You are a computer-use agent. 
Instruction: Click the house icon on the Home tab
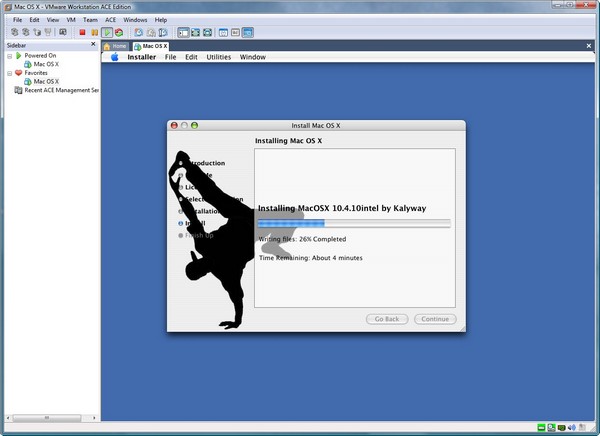click(x=107, y=46)
